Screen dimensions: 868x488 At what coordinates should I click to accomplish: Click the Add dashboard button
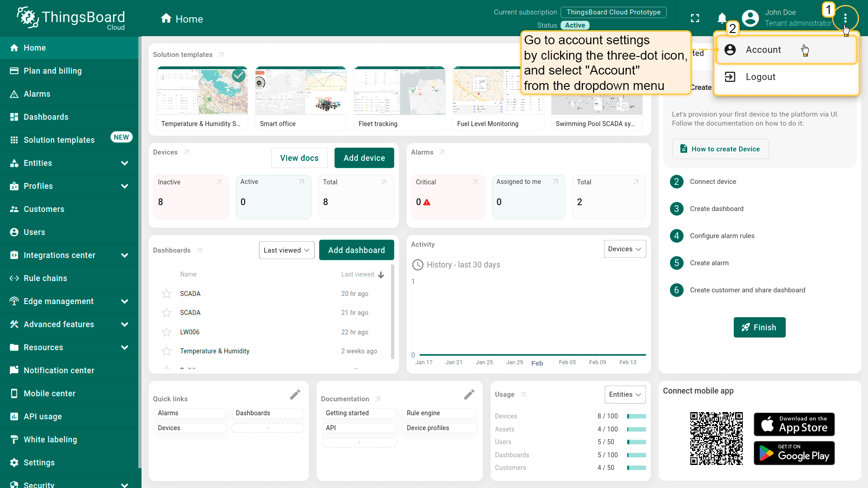356,250
